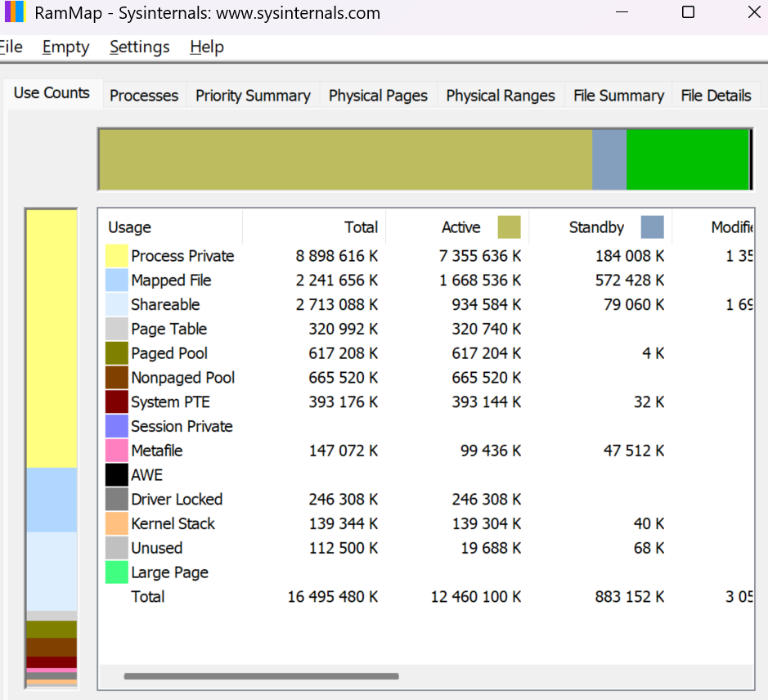Screen dimensions: 768x700
Task: Select the Kernel Stack row label
Action: point(173,523)
